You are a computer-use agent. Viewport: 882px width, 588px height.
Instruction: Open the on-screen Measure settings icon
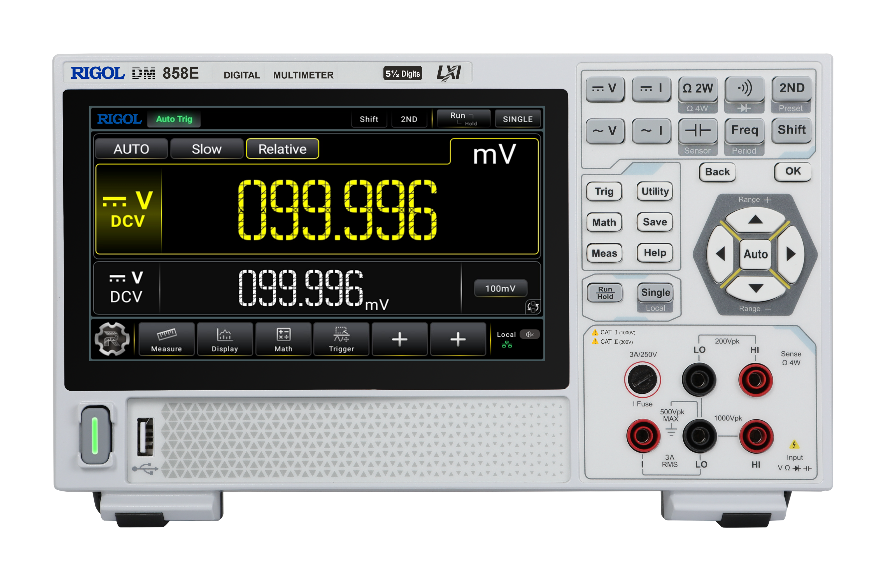[166, 339]
